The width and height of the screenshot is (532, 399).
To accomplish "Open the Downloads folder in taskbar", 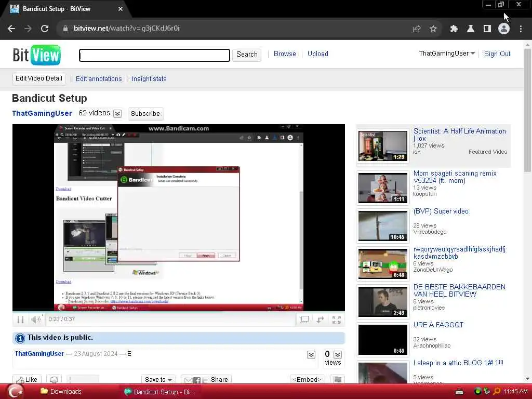I will tap(61, 392).
